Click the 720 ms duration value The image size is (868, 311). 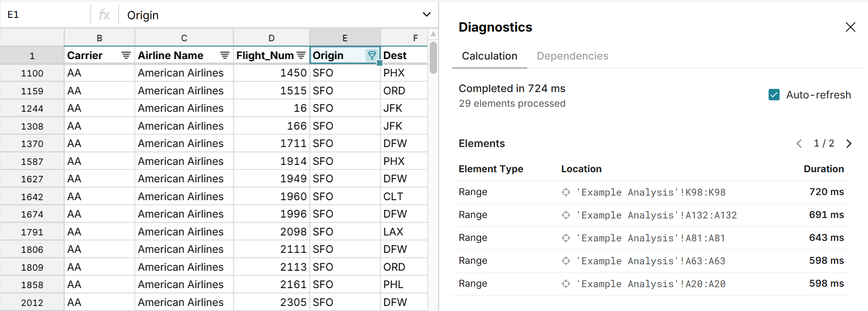(826, 192)
